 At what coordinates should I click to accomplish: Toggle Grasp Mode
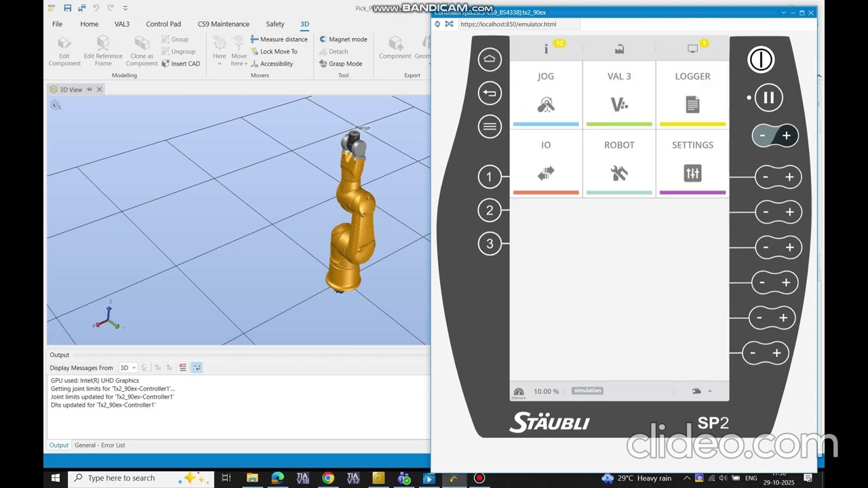pyautogui.click(x=340, y=64)
